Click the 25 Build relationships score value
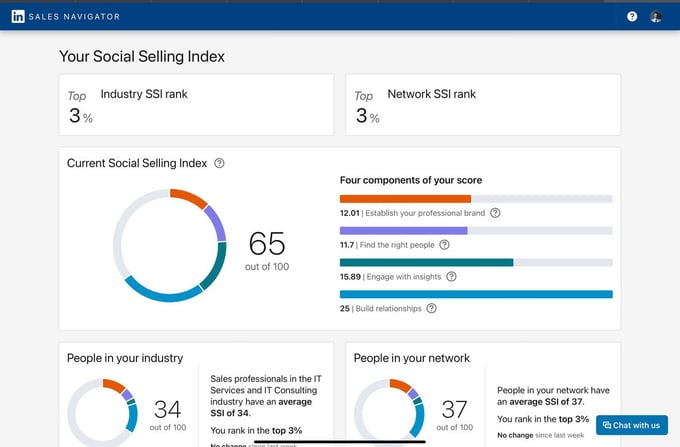Image resolution: width=680 pixels, height=447 pixels. [345, 309]
